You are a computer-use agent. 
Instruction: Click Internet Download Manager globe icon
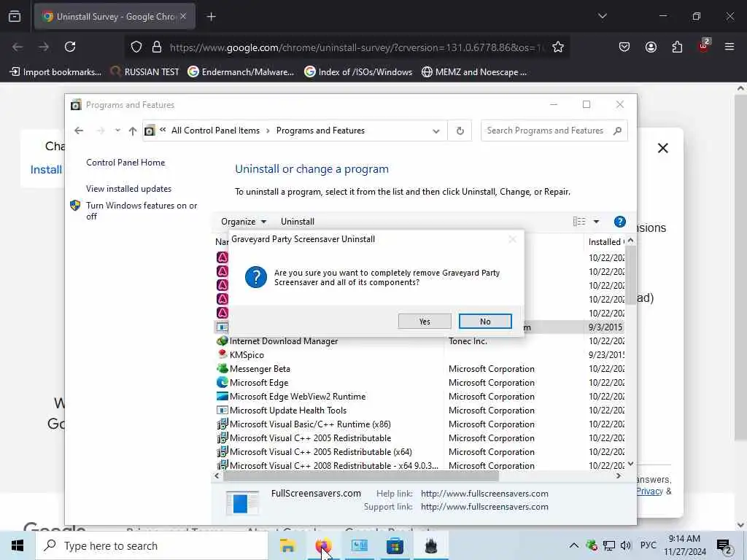[222, 341]
